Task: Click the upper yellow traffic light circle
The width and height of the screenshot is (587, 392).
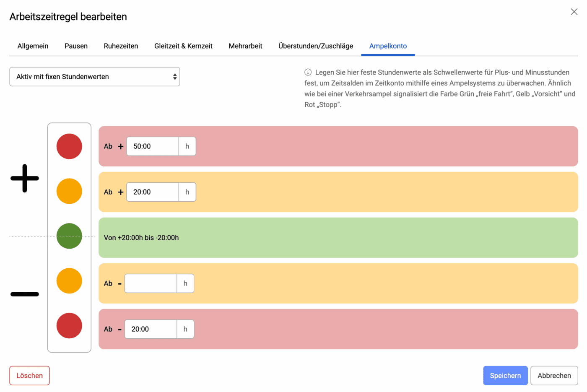Action: [69, 191]
